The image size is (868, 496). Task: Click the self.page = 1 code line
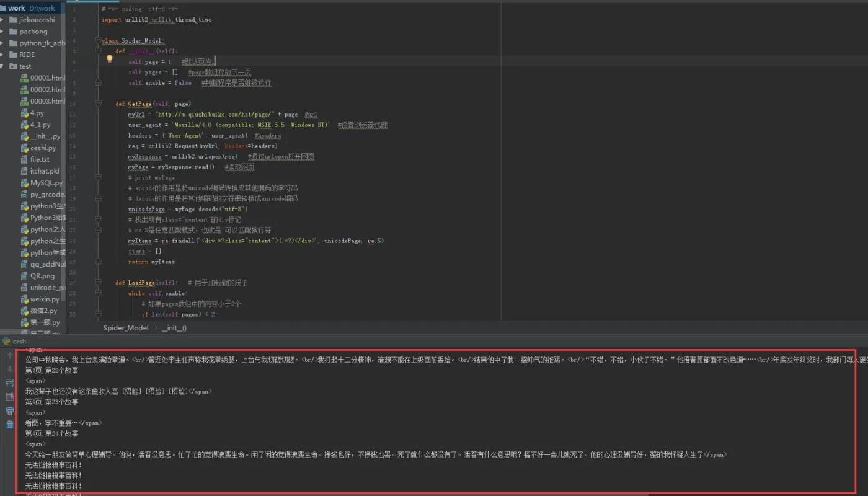click(172, 62)
